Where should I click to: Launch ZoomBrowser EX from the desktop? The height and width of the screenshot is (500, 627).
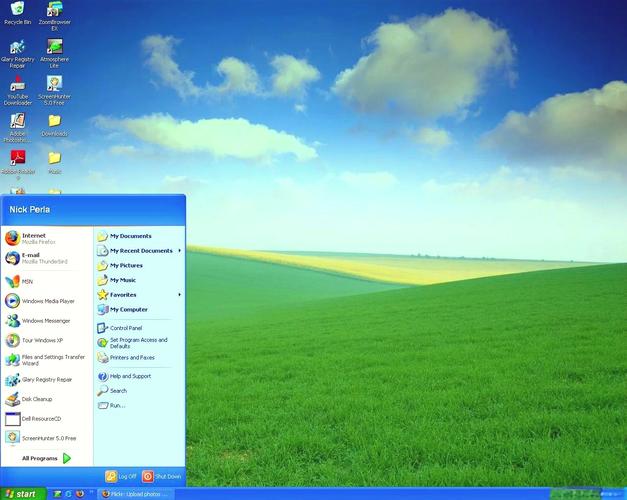click(54, 12)
